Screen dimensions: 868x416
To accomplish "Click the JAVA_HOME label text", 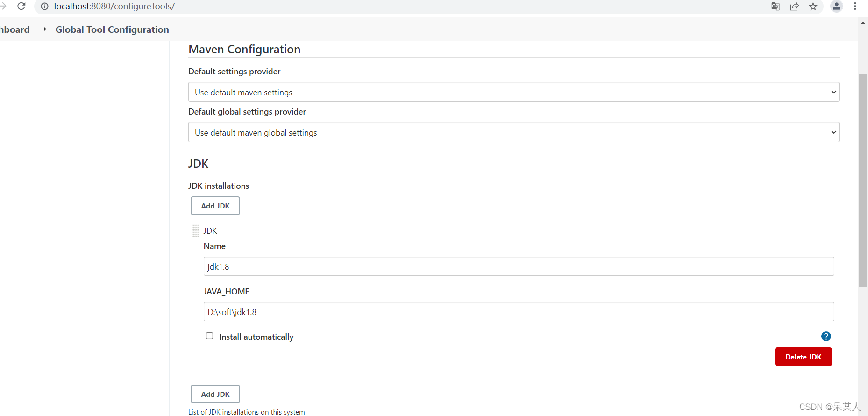I will click(x=226, y=292).
